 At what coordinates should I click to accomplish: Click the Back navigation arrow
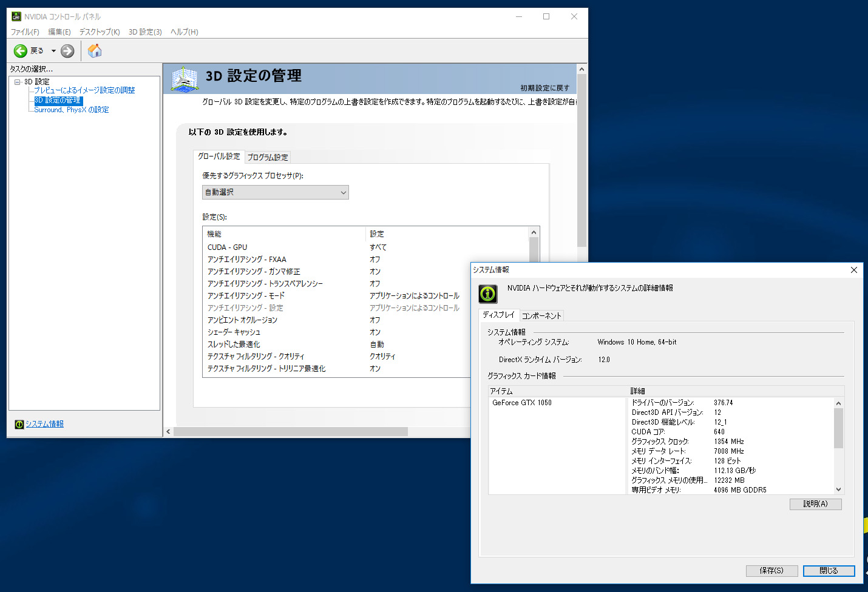coord(19,51)
